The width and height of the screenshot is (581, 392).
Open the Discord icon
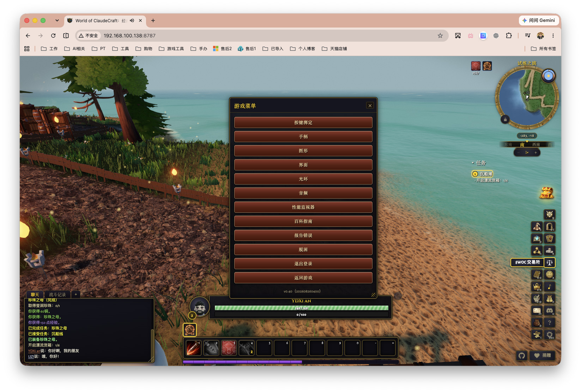[x=549, y=310]
